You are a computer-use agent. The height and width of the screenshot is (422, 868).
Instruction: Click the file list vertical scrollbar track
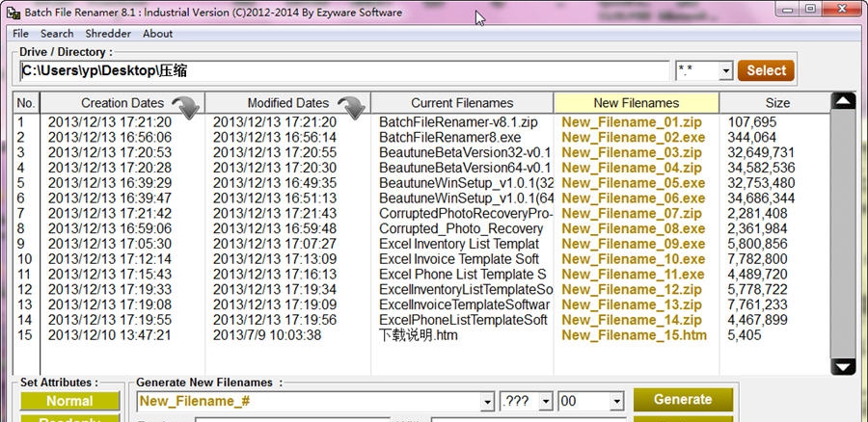tap(843, 234)
